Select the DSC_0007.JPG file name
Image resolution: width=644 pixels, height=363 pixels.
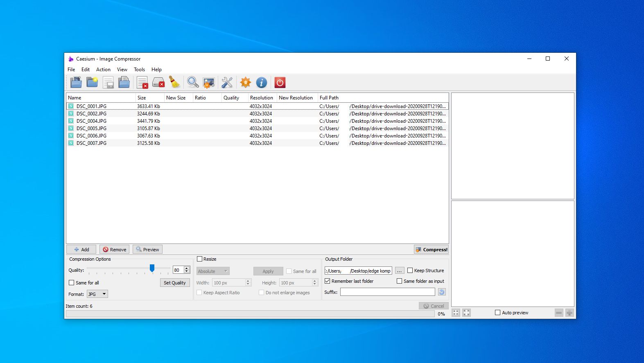[x=91, y=143]
